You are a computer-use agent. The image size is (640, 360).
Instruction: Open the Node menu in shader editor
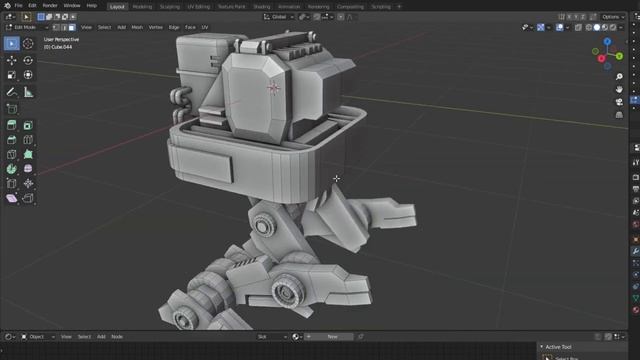click(x=117, y=337)
